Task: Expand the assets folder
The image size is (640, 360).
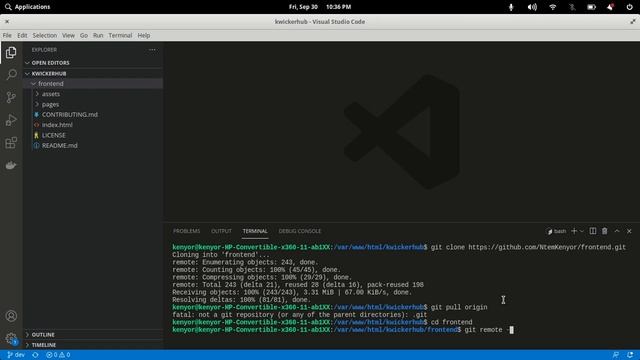Action: point(93,94)
